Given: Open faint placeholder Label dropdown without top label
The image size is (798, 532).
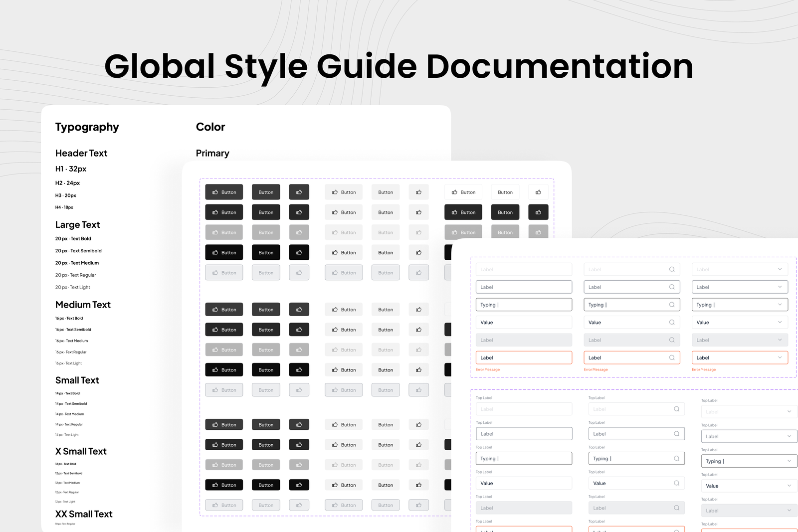Looking at the screenshot, I should coord(740,269).
